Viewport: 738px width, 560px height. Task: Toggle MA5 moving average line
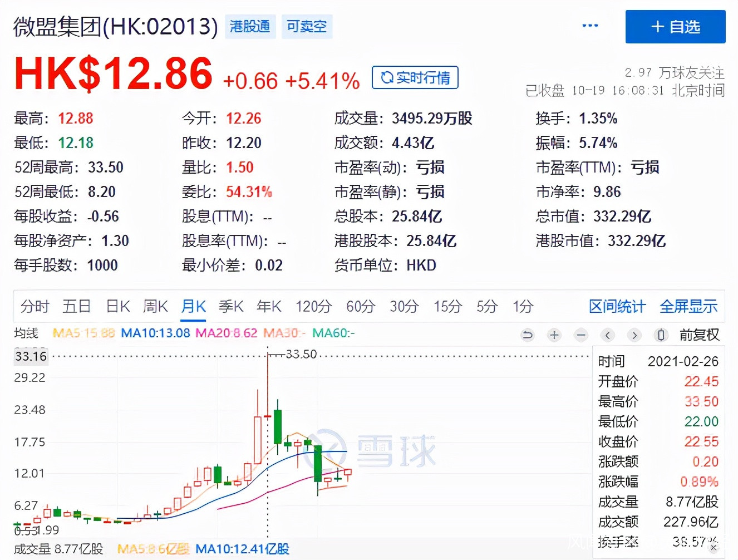83,333
